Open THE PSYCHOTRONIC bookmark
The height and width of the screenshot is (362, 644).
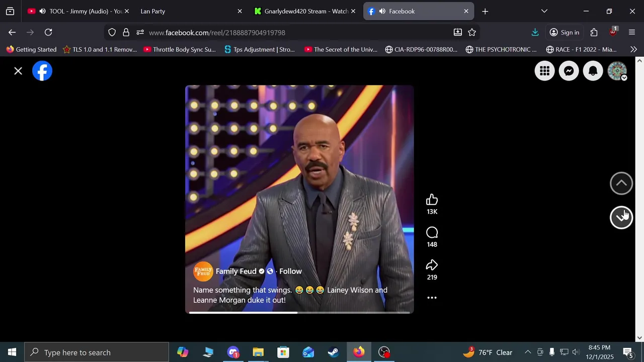[x=501, y=49]
